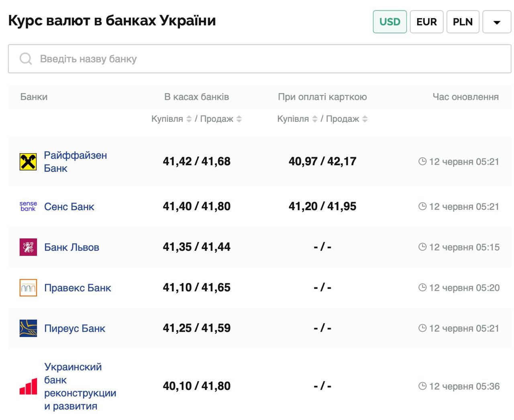This screenshot has height=420, width=514.
Task: Click the Sense Bank logo icon
Action: click(x=28, y=207)
